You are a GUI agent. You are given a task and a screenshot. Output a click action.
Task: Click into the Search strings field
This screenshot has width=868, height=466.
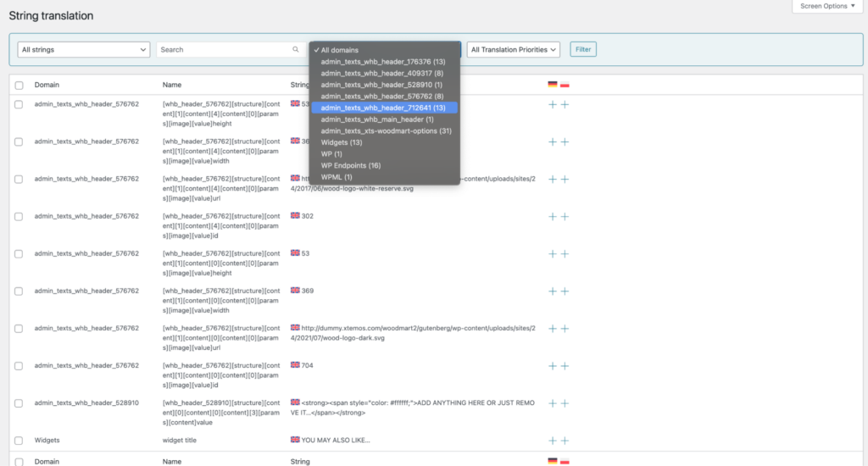[231, 49]
